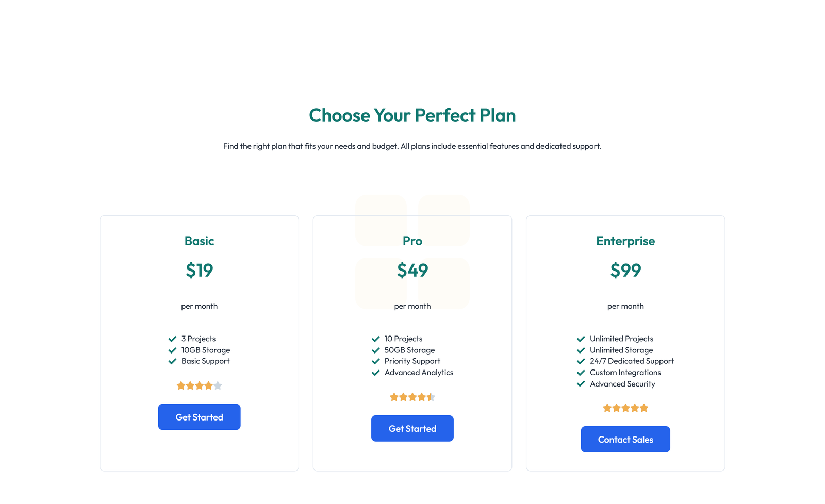Screen dimensions: 825x504
Task: Click the checkmark beside Advanced Analytics
Action: [375, 373]
